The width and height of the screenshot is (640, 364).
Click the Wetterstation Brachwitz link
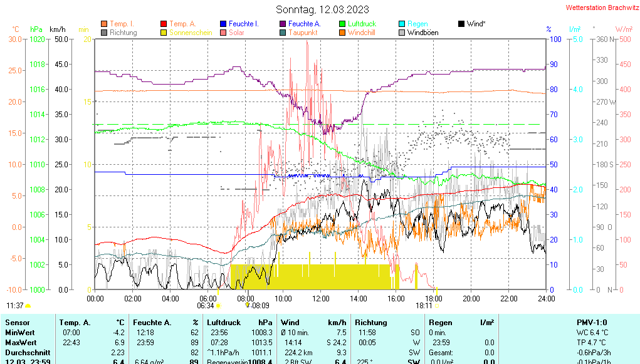tap(601, 8)
